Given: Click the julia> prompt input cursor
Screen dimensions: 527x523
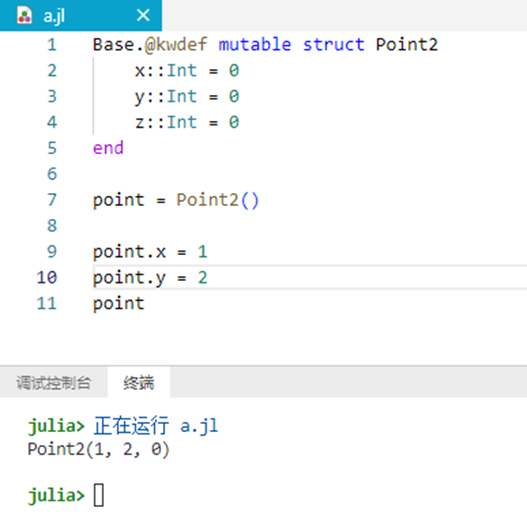Looking at the screenshot, I should pos(99,495).
